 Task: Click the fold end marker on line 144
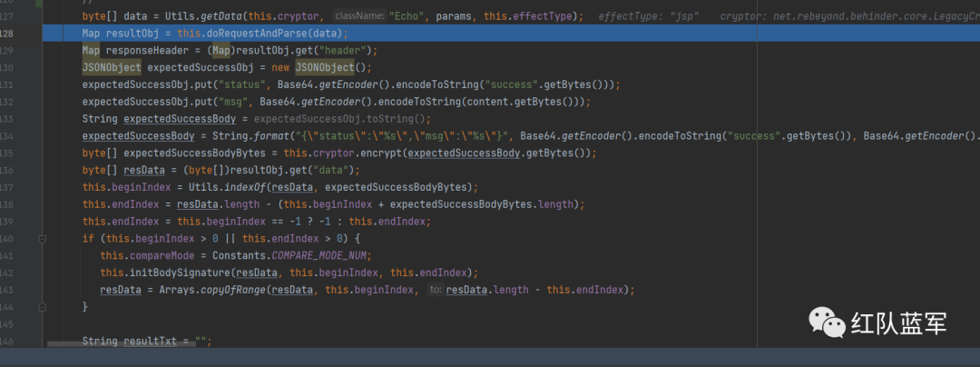[43, 307]
